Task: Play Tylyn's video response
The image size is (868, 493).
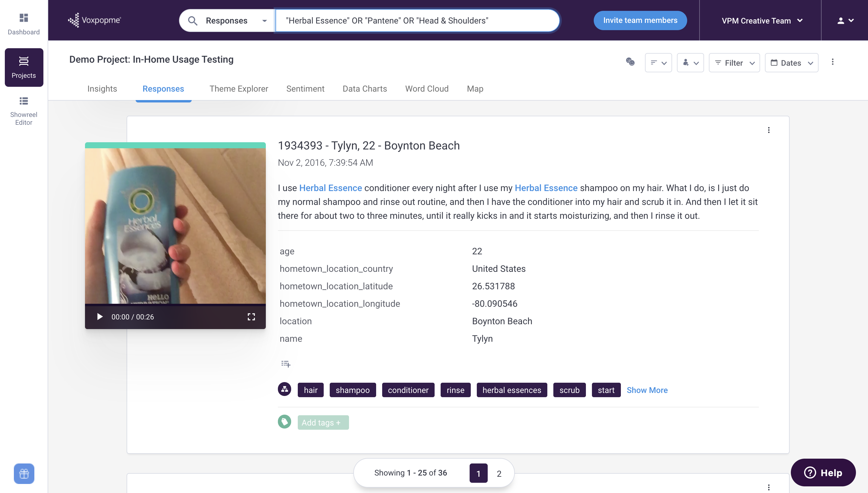Action: pyautogui.click(x=99, y=317)
